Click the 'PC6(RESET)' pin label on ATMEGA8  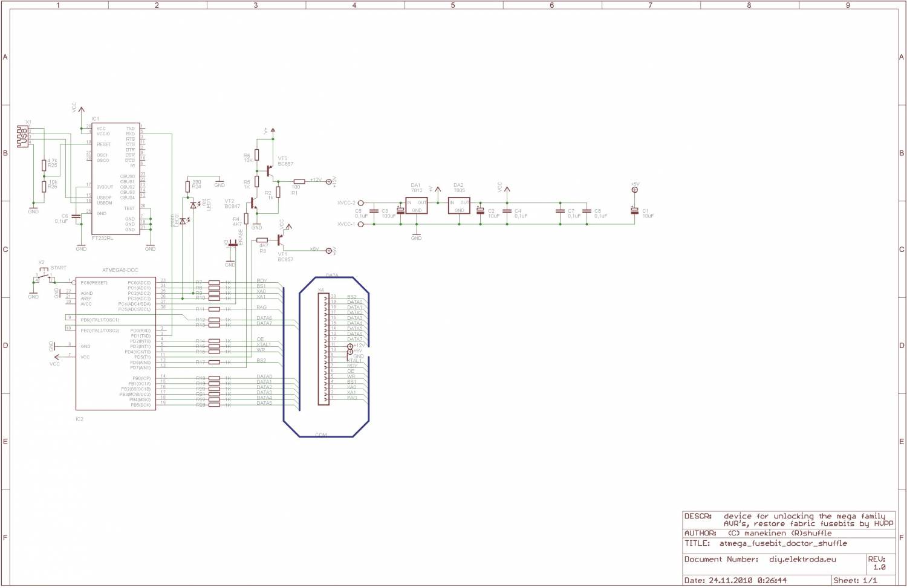click(x=94, y=283)
